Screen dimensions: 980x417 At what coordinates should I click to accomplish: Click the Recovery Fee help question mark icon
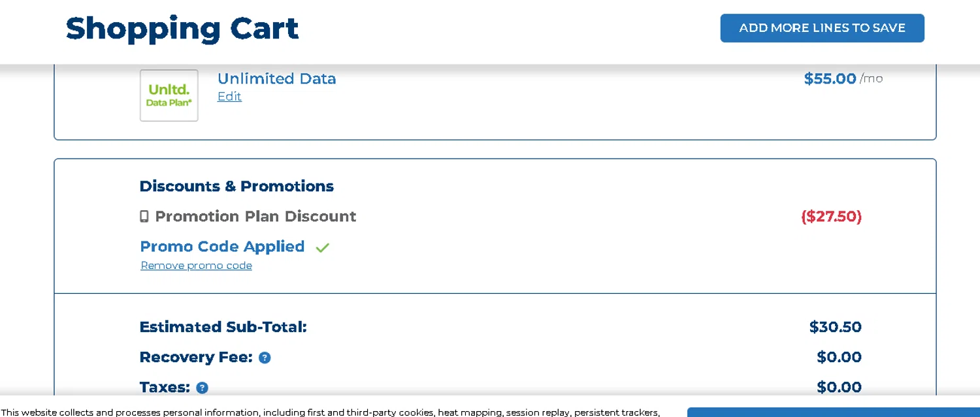tap(265, 358)
